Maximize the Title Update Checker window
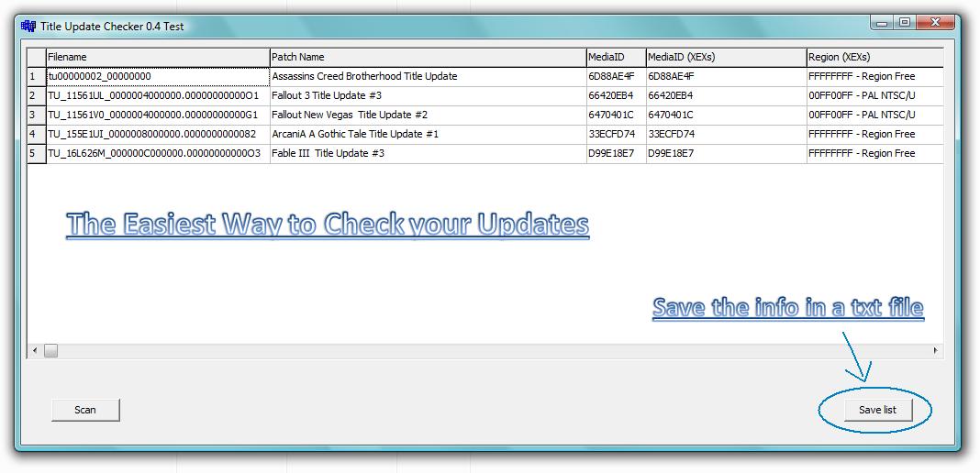 click(905, 23)
